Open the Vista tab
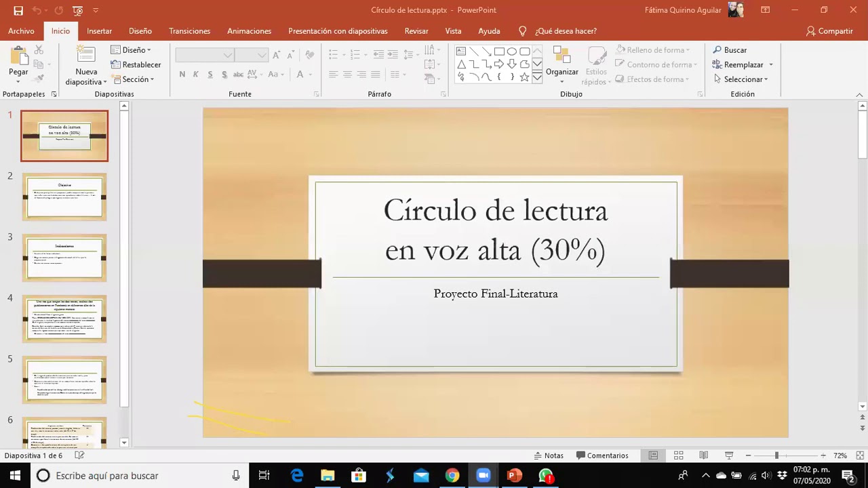 453,31
